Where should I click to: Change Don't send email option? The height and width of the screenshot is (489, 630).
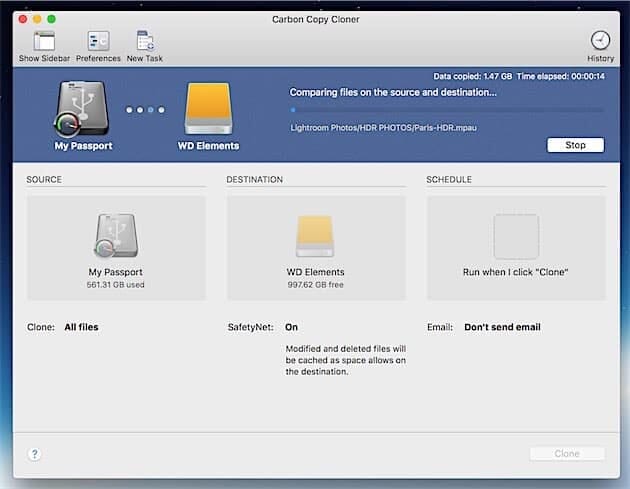click(502, 327)
